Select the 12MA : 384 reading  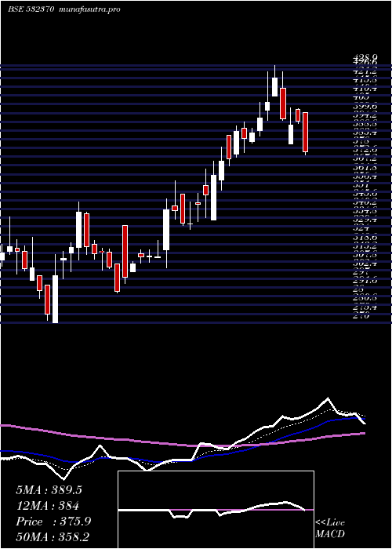[47, 506]
